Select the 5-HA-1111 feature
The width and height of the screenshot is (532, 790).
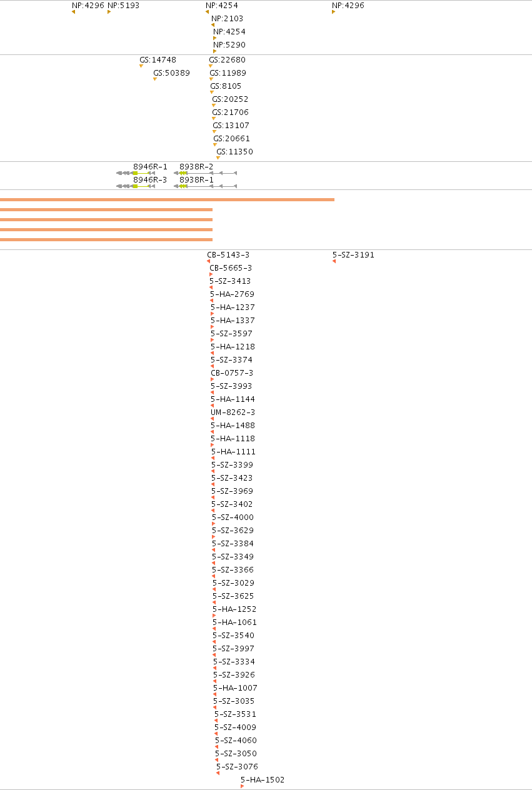(x=233, y=452)
